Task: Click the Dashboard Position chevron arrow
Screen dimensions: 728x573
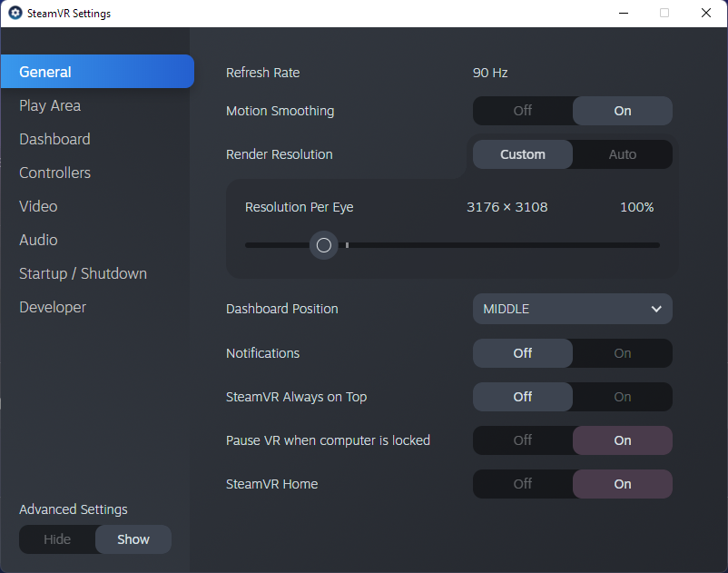Action: pyautogui.click(x=656, y=309)
